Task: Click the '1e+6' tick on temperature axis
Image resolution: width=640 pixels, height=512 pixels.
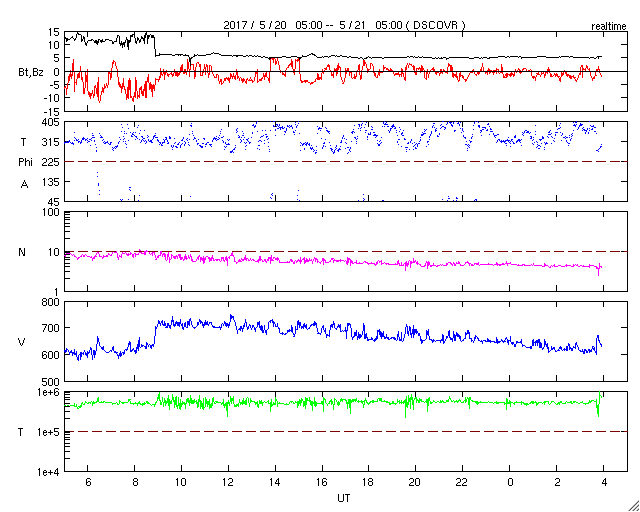Action: pyautogui.click(x=51, y=392)
